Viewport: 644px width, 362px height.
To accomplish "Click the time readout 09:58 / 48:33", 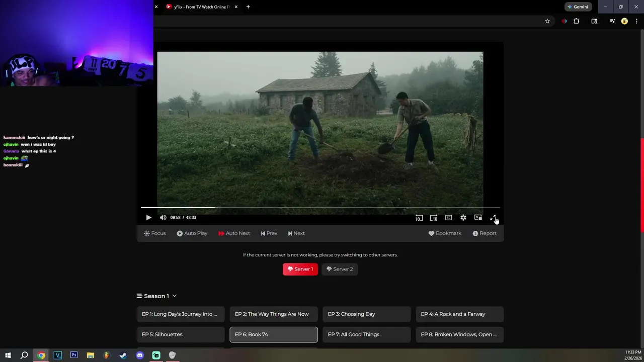I will [x=183, y=218].
